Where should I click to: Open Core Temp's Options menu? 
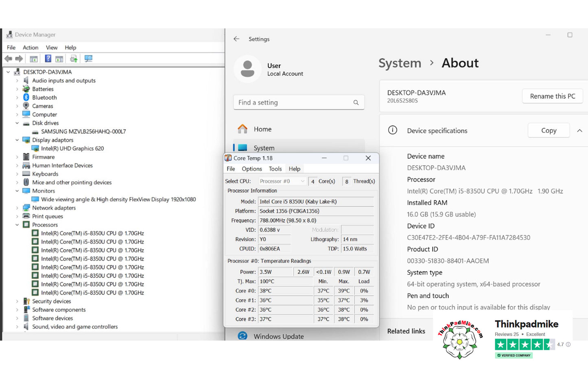[x=252, y=169]
